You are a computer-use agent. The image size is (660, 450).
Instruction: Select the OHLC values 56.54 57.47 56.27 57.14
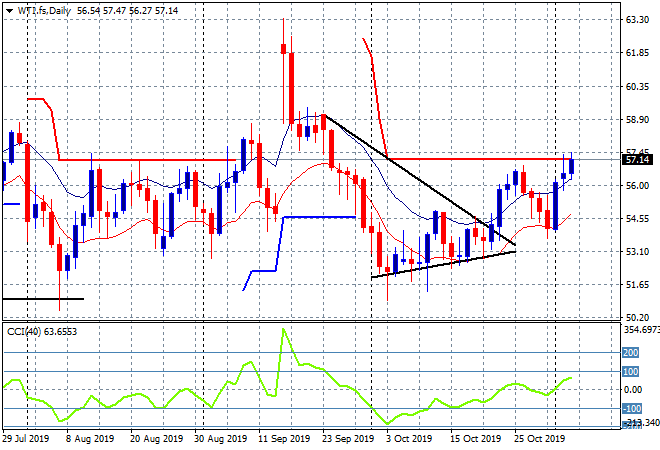point(128,11)
